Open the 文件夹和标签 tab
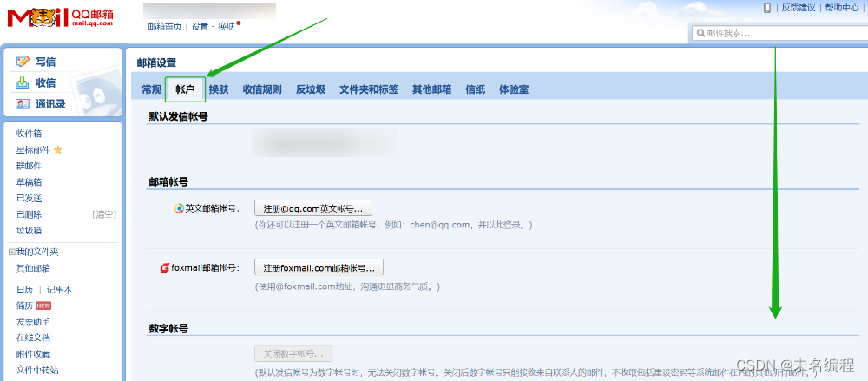The height and width of the screenshot is (381, 868). tap(368, 89)
